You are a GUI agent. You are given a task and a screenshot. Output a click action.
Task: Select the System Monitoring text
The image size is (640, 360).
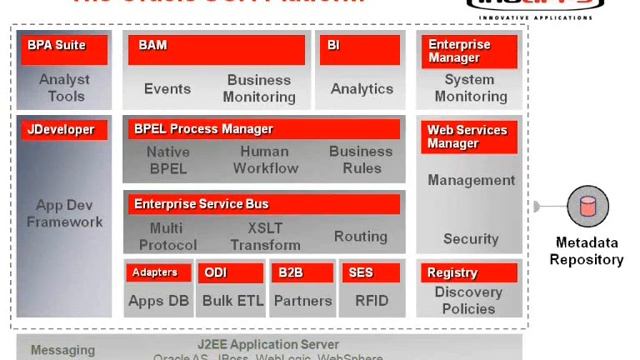tap(471, 88)
